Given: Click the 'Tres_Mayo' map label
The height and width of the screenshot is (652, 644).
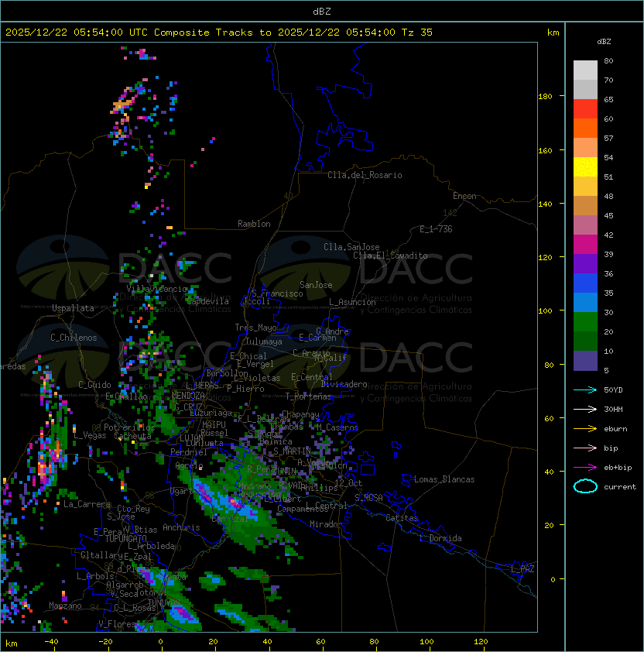Looking at the screenshot, I should point(255,328).
